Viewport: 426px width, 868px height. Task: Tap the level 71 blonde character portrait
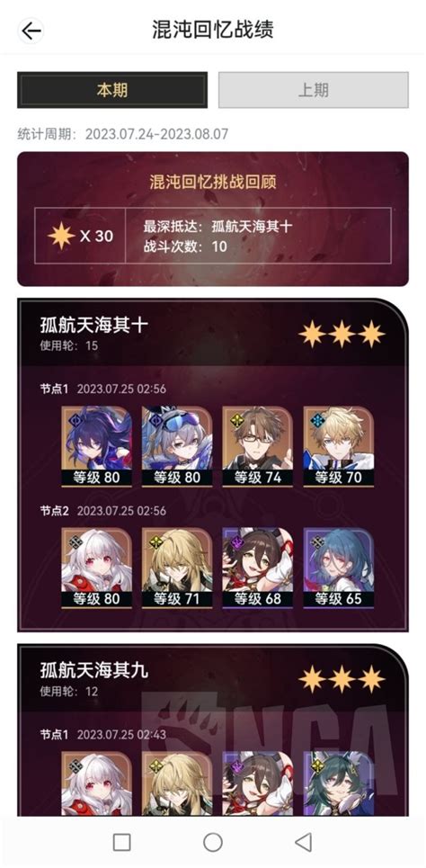[x=177, y=568]
